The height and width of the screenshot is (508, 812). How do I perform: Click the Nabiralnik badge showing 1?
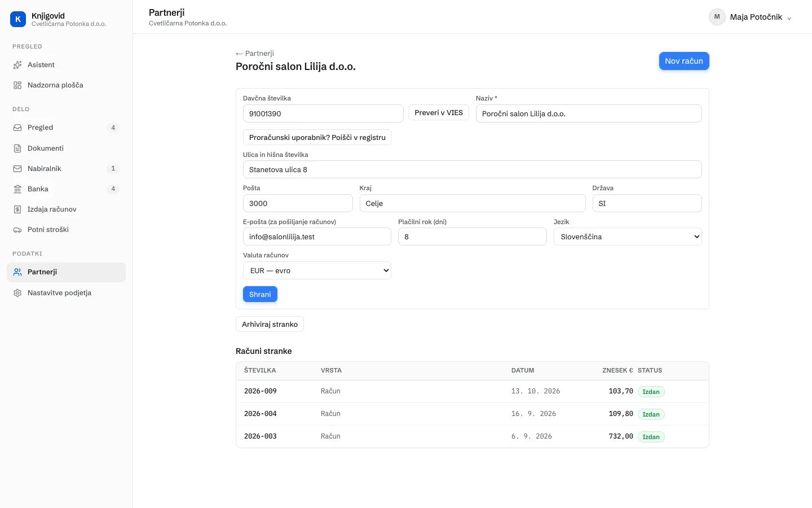(113, 169)
